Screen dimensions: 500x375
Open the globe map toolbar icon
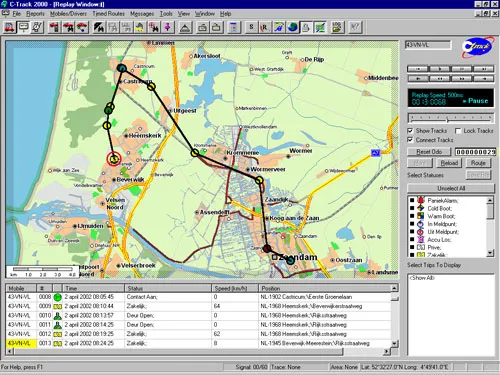292,27
